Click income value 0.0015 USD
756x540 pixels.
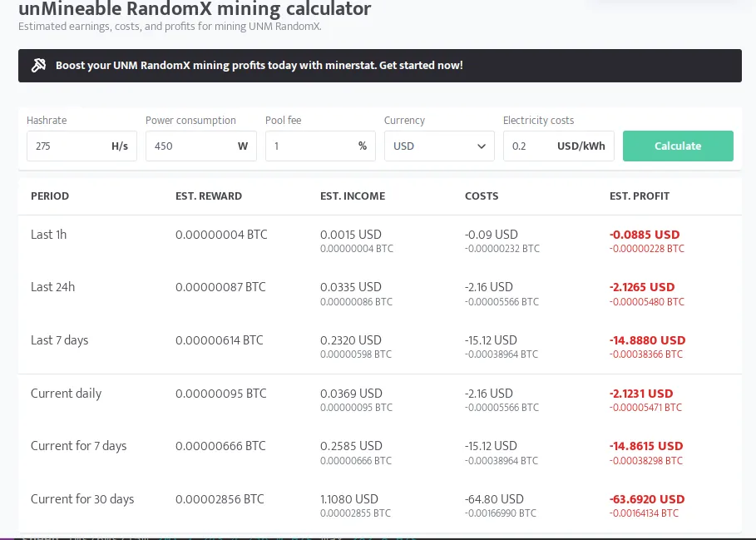350,235
